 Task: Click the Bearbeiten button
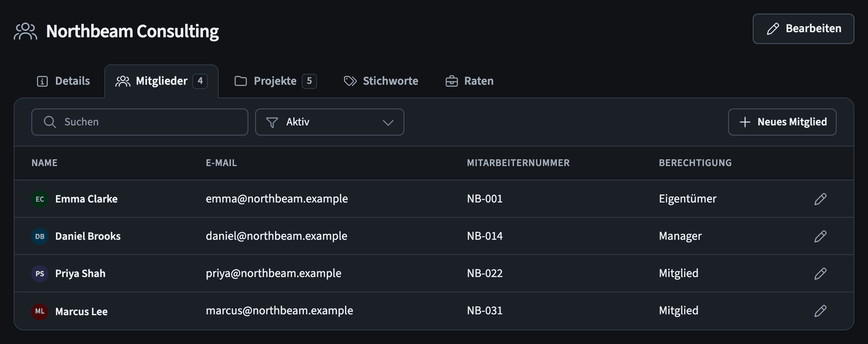(x=803, y=29)
